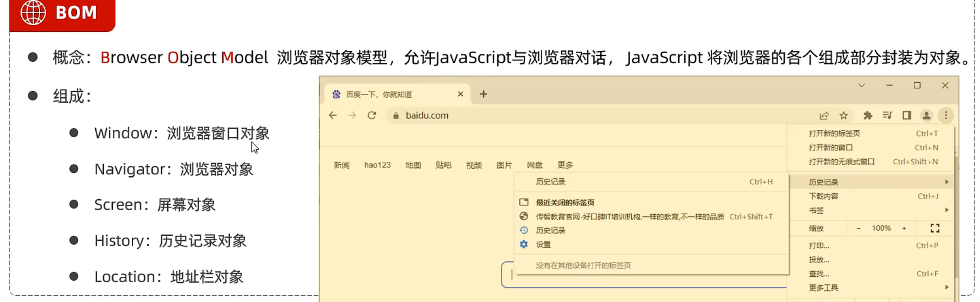The image size is (980, 302).
Task: Close the 百度一下 tab
Action: (460, 94)
